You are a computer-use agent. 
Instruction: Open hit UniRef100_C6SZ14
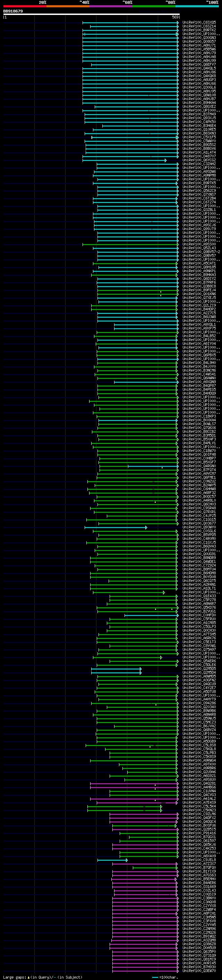point(199,26)
